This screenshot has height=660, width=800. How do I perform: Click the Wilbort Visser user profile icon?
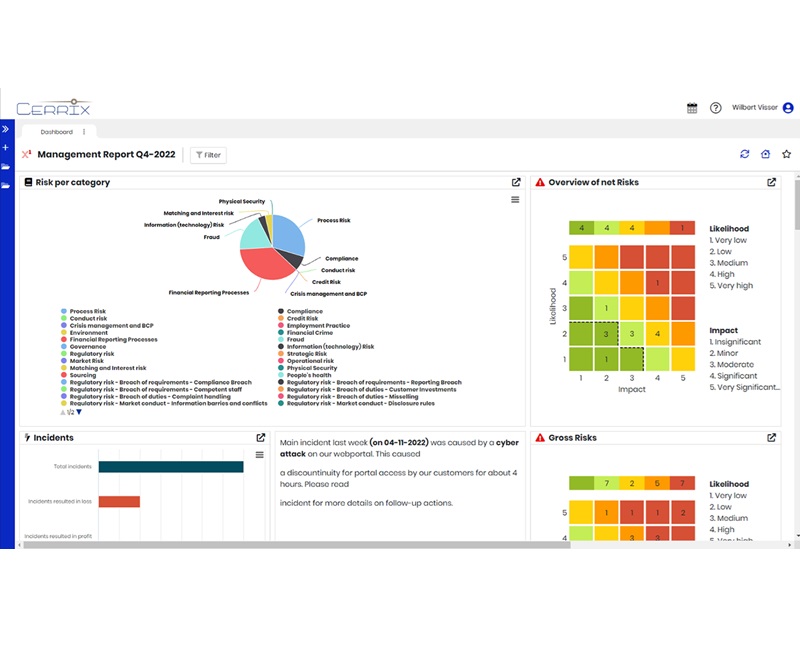(x=788, y=108)
